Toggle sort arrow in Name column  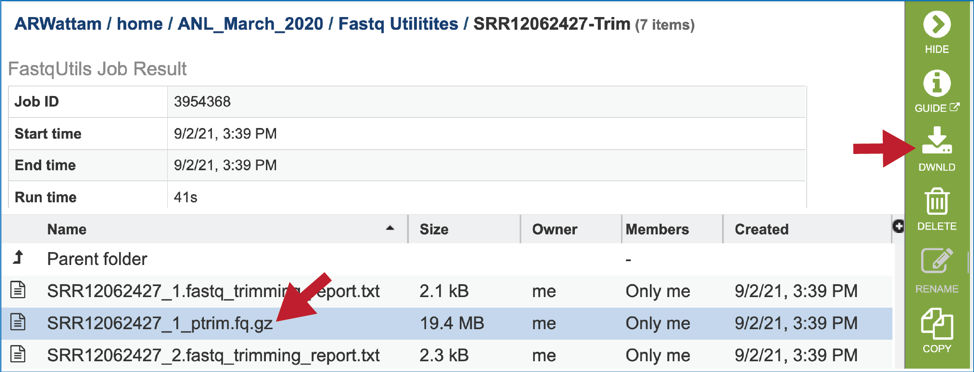click(x=390, y=229)
